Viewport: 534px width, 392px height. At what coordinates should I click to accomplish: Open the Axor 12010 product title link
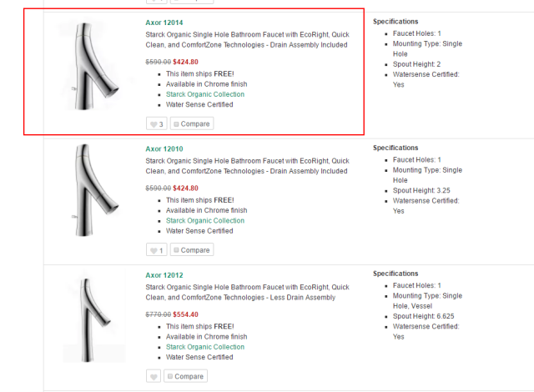[x=164, y=149]
